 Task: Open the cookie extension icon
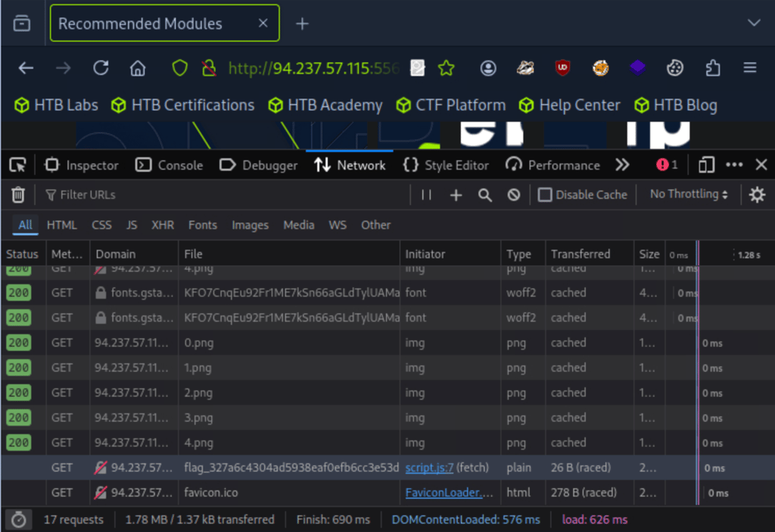(674, 68)
